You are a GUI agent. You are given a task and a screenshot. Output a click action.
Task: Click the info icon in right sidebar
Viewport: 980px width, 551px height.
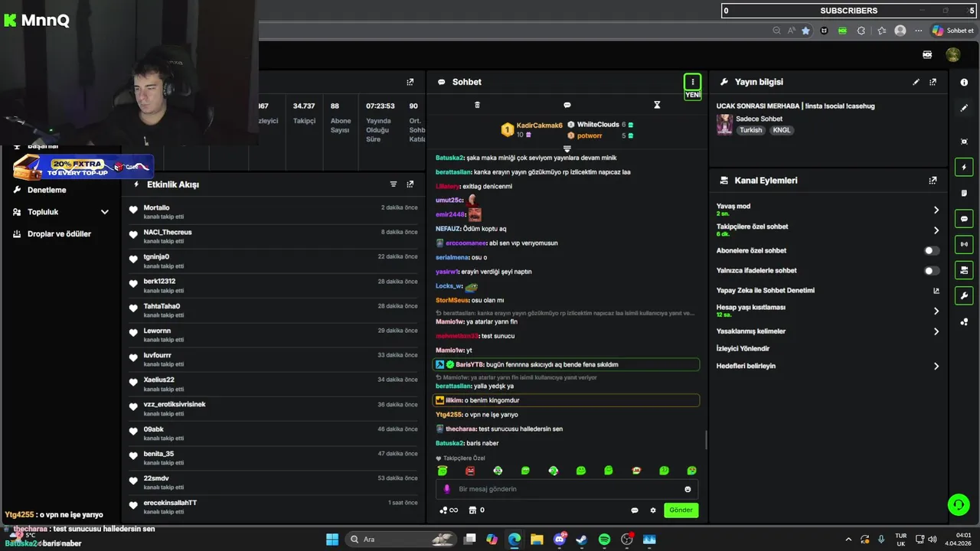964,82
